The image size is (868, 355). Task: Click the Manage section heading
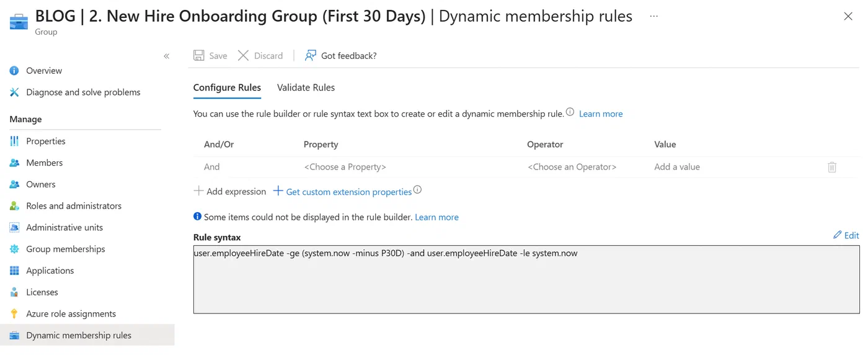pos(25,119)
